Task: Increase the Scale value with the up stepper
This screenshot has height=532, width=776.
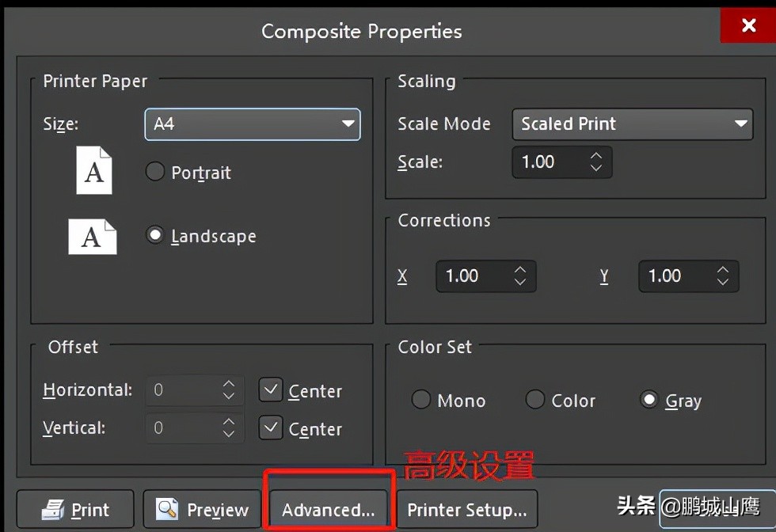Action: click(x=595, y=155)
